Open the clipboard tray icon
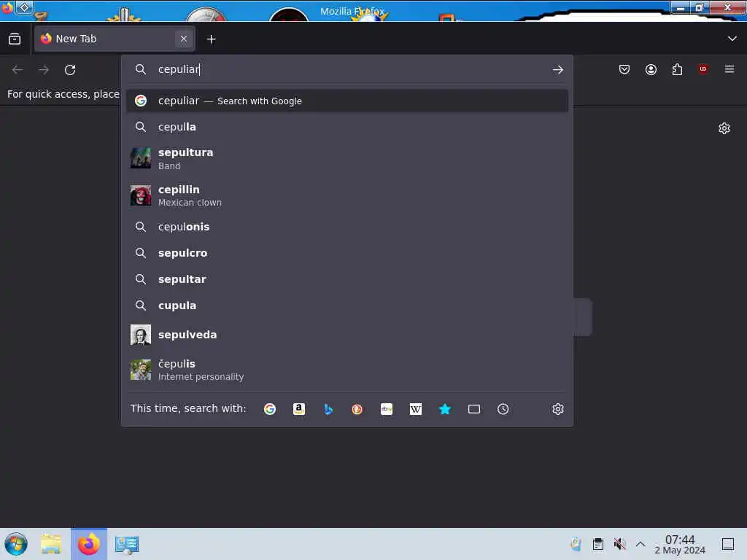This screenshot has width=747, height=560. click(x=598, y=544)
